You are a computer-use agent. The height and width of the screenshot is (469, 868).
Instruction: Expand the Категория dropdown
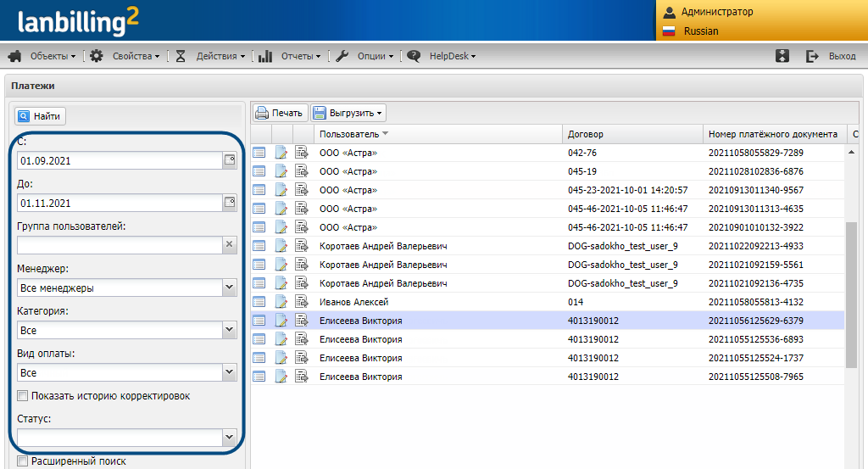[230, 330]
